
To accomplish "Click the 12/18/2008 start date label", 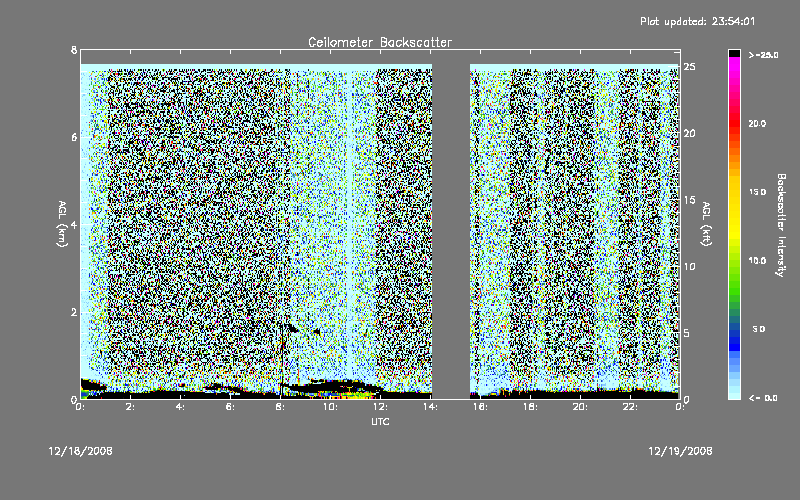I will [x=81, y=451].
